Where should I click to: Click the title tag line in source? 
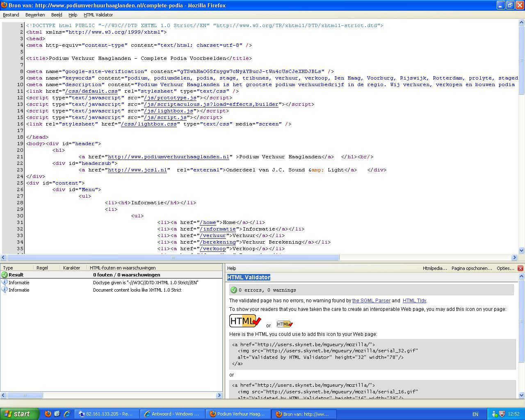(x=139, y=58)
